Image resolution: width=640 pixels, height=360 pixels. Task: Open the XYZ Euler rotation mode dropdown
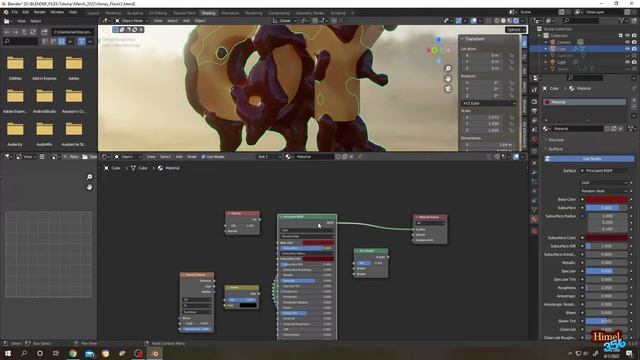click(x=489, y=103)
